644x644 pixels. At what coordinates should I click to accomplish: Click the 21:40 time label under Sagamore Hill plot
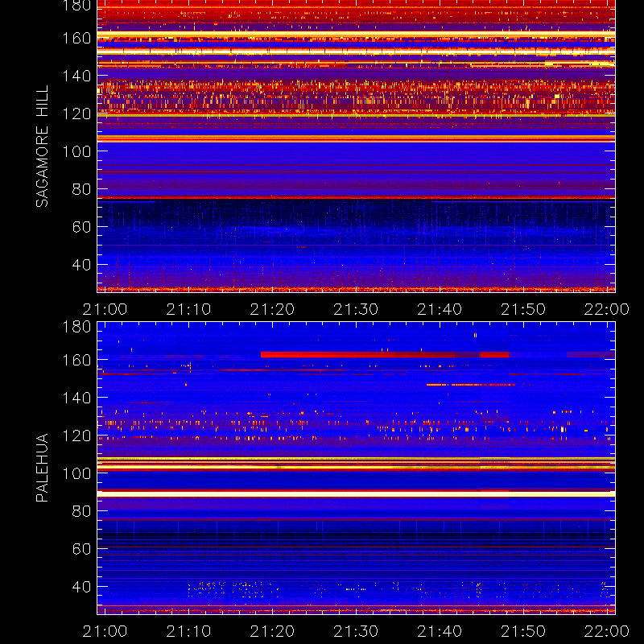pyautogui.click(x=440, y=309)
